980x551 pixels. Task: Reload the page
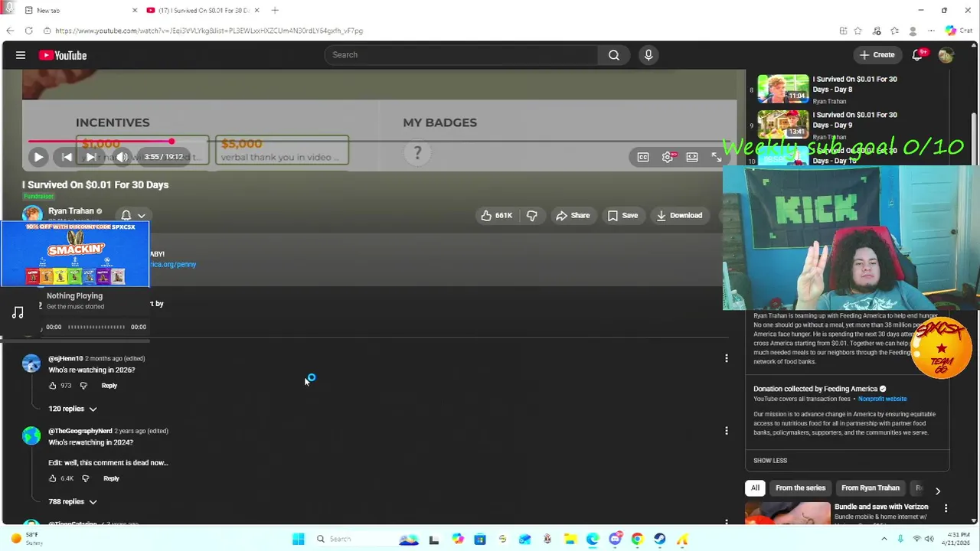coord(28,31)
